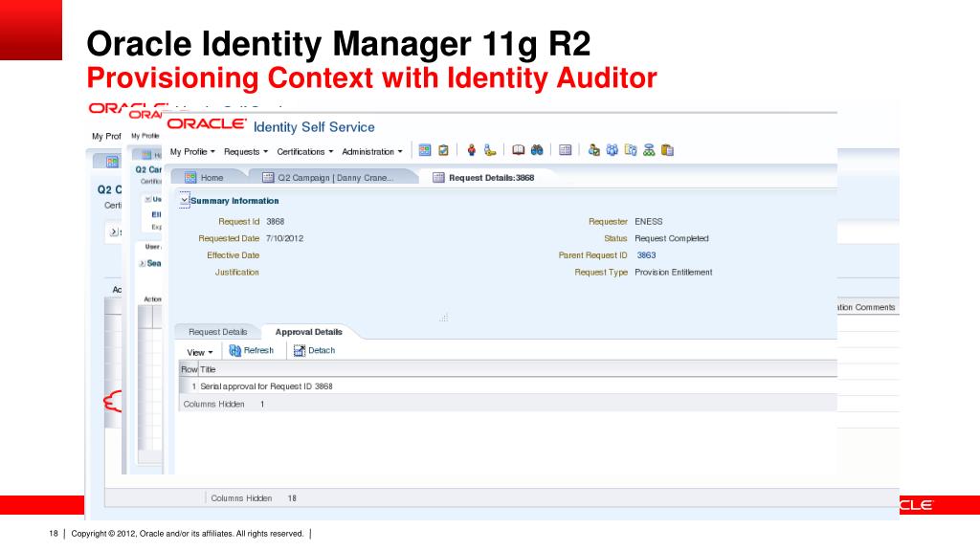This screenshot has height=551, width=980.
Task: Open the Administration dropdown menu
Action: [372, 152]
